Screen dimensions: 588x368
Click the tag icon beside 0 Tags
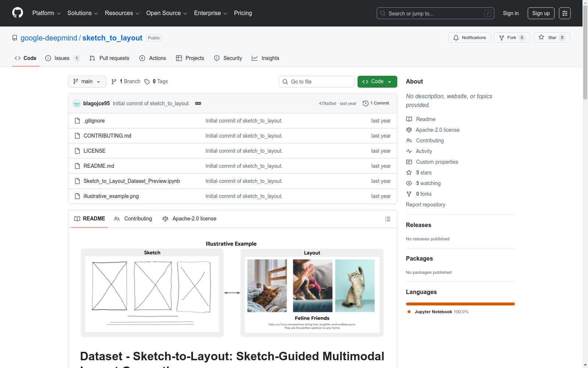(147, 82)
